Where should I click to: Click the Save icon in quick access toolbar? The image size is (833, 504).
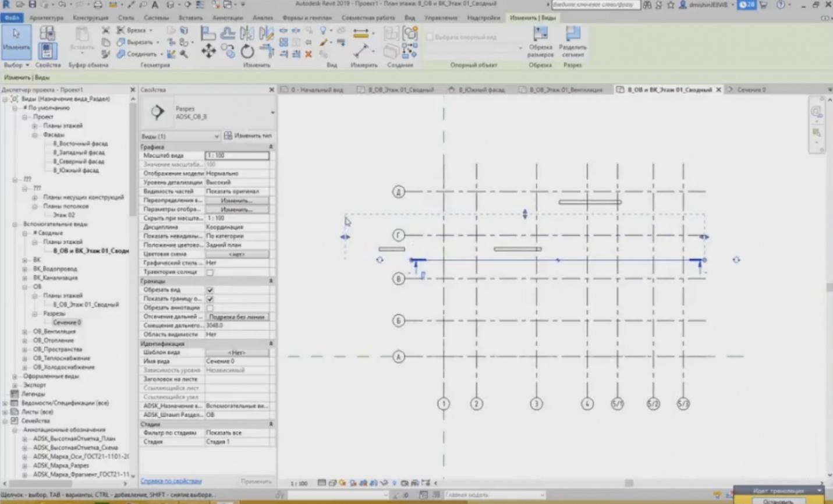tap(33, 5)
